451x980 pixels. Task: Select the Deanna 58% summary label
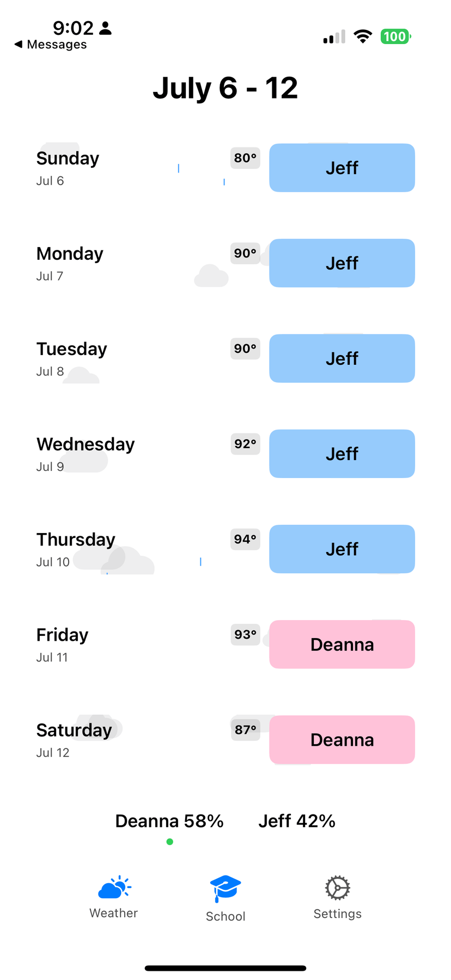point(169,821)
